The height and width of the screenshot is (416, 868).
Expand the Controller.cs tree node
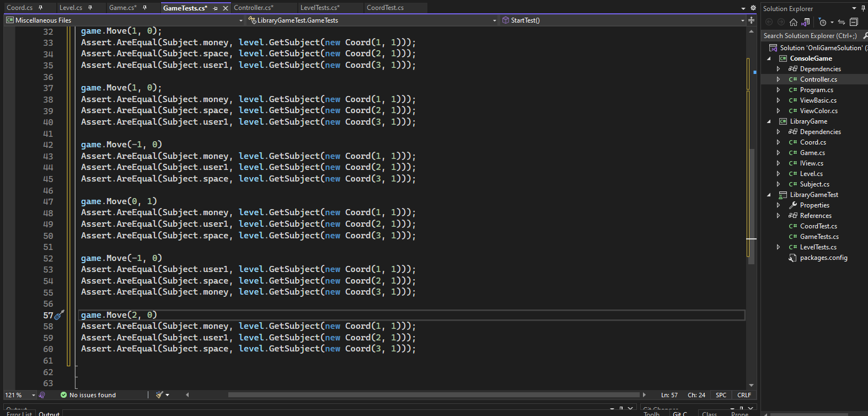coord(778,79)
